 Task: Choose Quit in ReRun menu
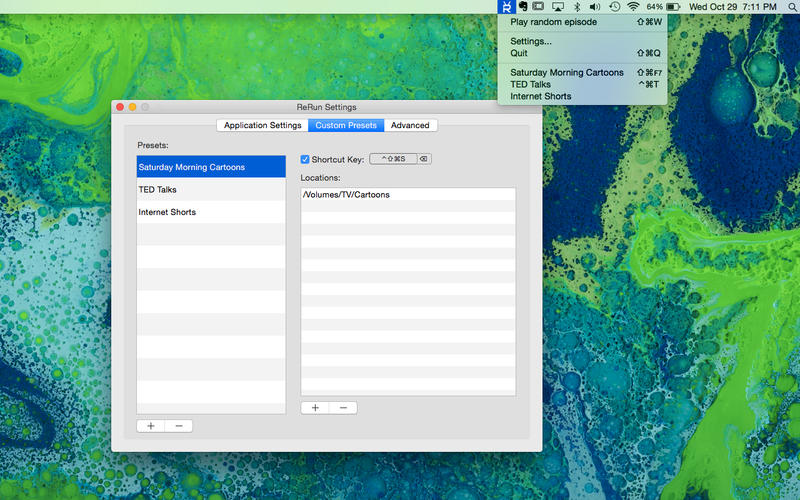tap(582, 53)
